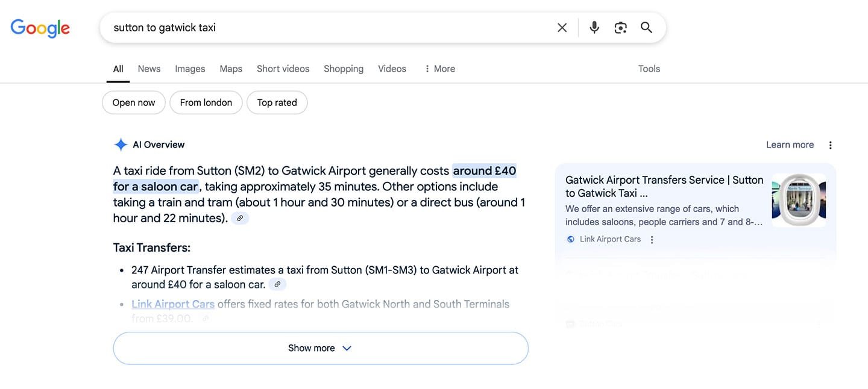Click the 'Link Airport Cars' source name on the card

610,239
